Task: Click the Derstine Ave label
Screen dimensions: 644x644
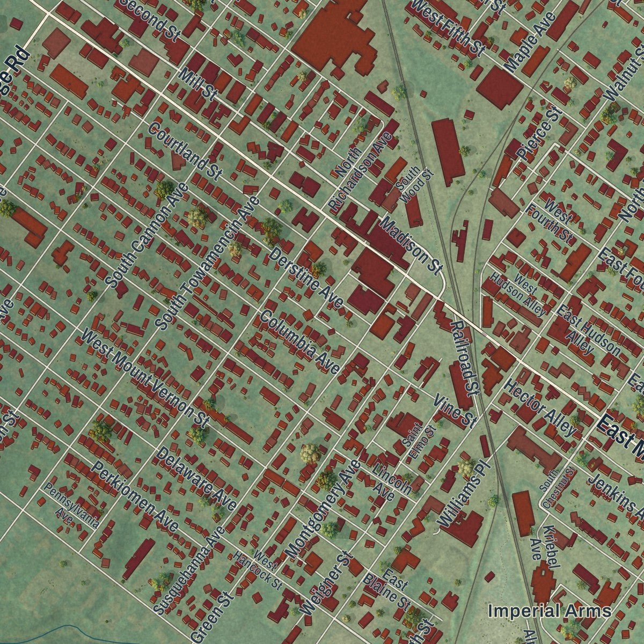Action: click(x=306, y=278)
